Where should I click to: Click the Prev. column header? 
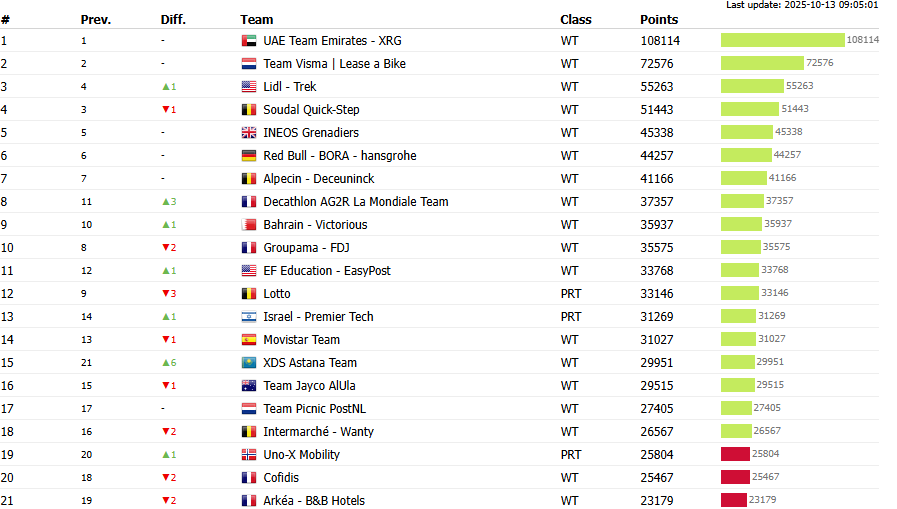pyautogui.click(x=96, y=20)
